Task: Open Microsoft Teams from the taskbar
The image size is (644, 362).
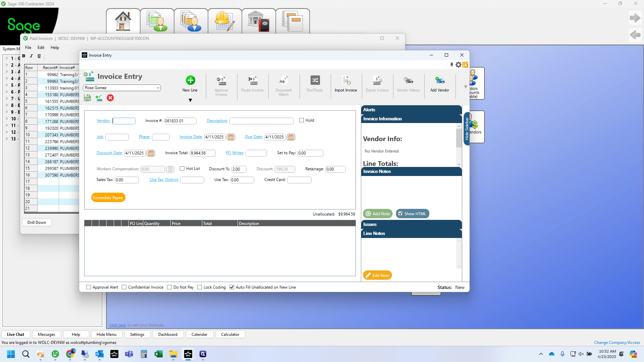Action: (x=129, y=354)
